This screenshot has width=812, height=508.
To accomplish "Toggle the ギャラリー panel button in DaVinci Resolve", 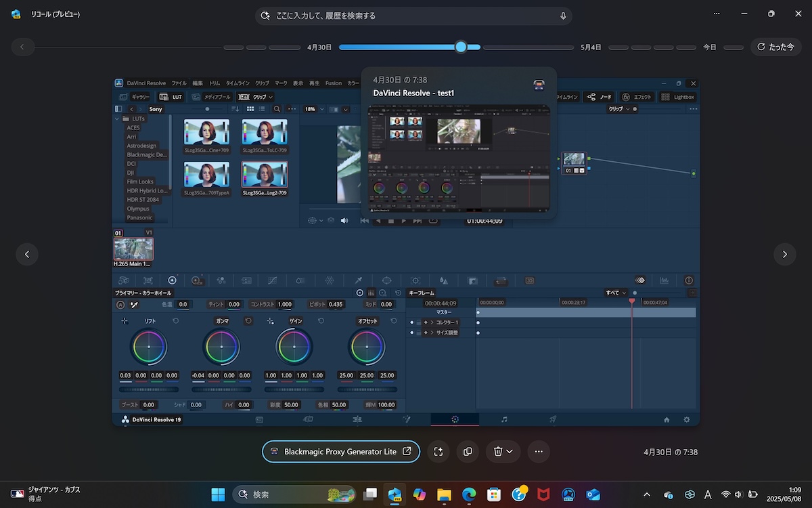I will [134, 97].
